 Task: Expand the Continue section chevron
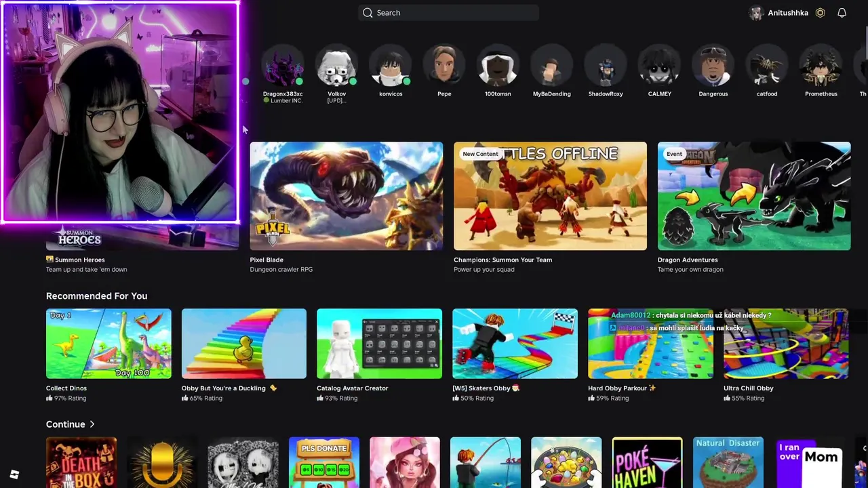[x=92, y=424]
